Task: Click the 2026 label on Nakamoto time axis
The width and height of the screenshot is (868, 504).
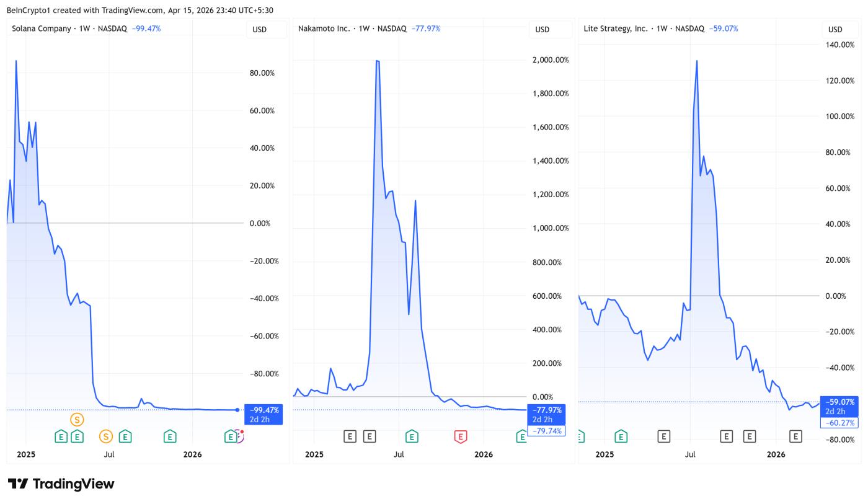Action: (x=484, y=454)
